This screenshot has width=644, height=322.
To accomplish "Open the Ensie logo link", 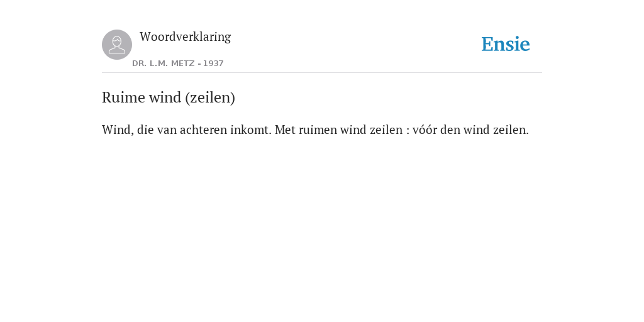I will tap(506, 44).
